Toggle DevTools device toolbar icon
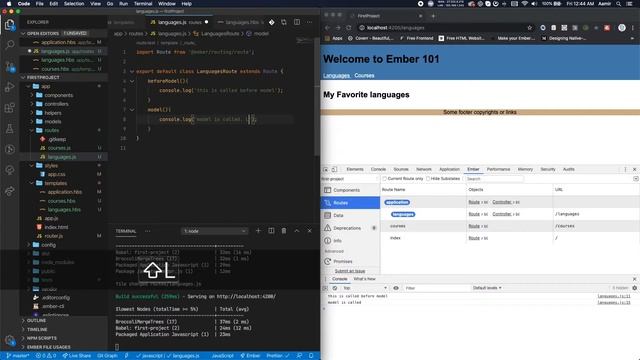This screenshot has width=640, height=360. pyautogui.click(x=334, y=169)
